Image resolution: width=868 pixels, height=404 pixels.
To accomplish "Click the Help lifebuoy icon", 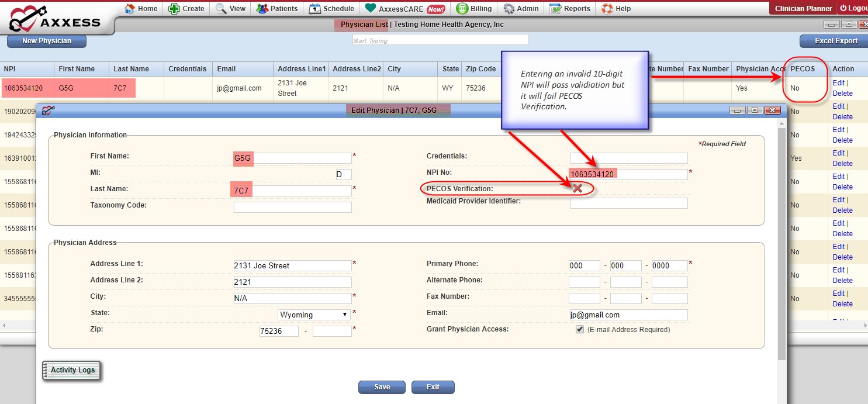I will [607, 9].
